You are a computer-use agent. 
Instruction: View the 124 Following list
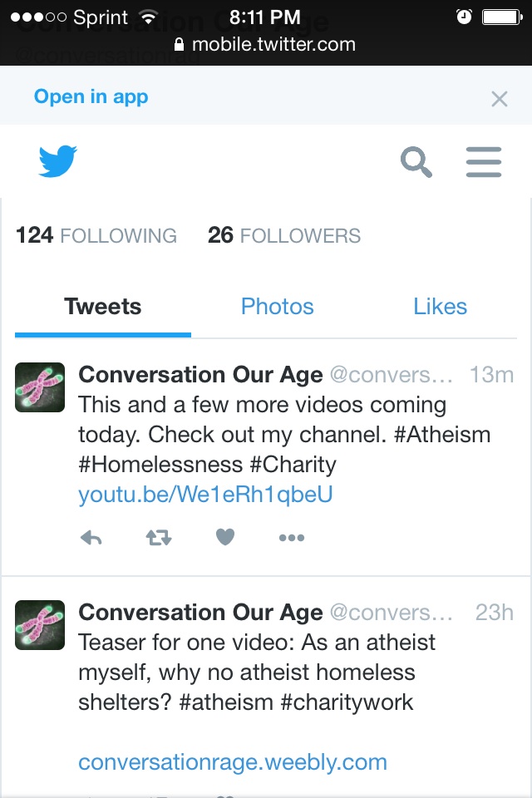pos(96,235)
